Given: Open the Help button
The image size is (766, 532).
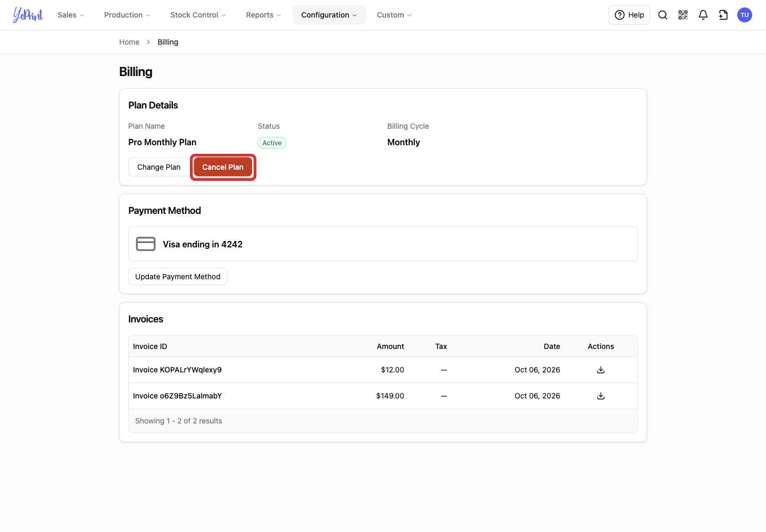Looking at the screenshot, I should pos(629,15).
